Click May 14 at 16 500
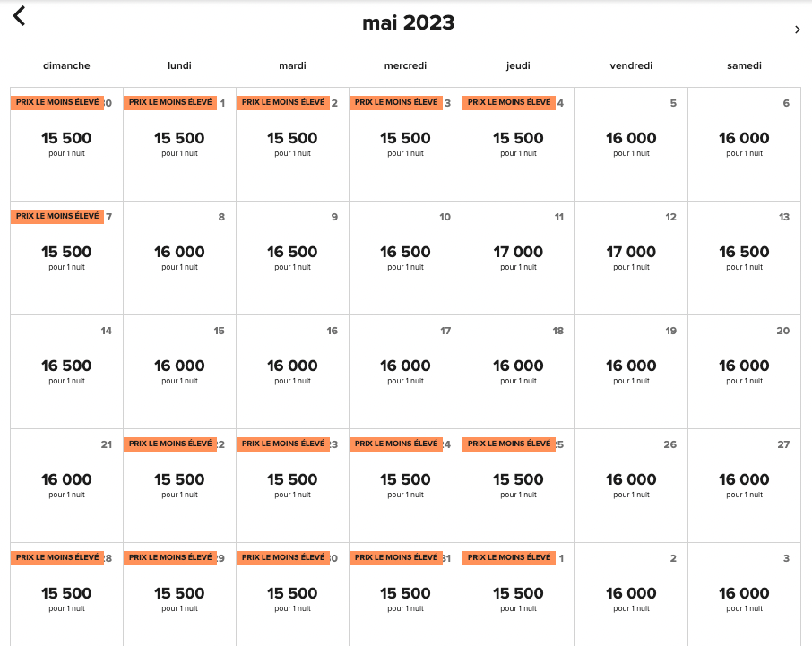 tap(66, 371)
